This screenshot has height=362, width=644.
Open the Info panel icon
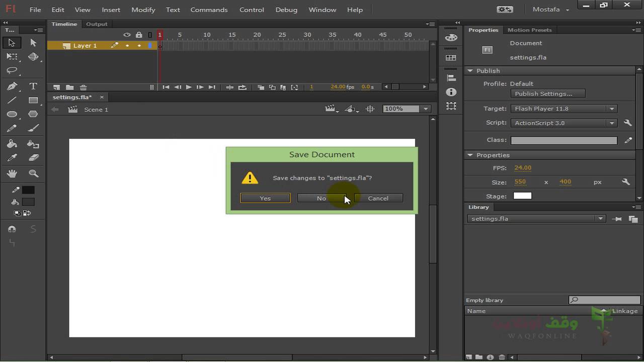coord(451,92)
